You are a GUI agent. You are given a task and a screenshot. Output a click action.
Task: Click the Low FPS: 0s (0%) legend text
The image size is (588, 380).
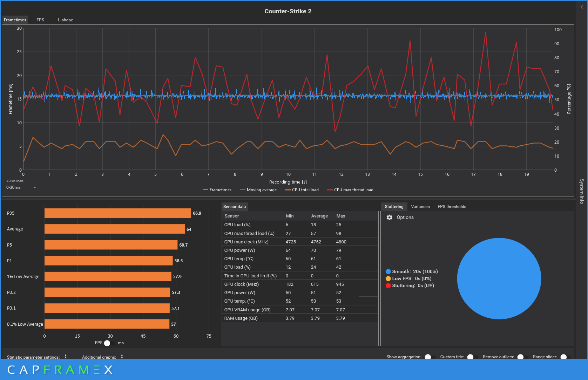point(412,278)
